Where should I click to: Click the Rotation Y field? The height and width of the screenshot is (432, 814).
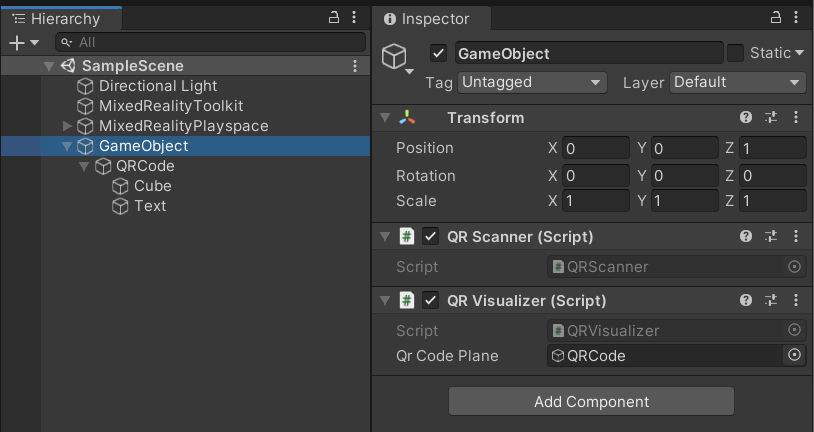[x=685, y=176]
